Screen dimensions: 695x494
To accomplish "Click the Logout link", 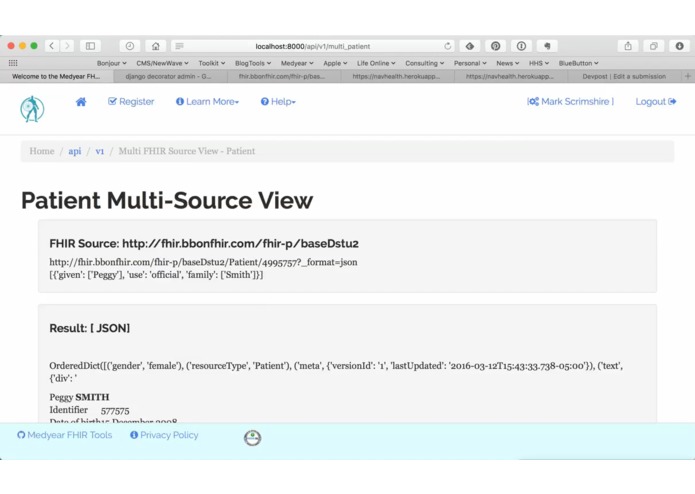I will (x=656, y=102).
